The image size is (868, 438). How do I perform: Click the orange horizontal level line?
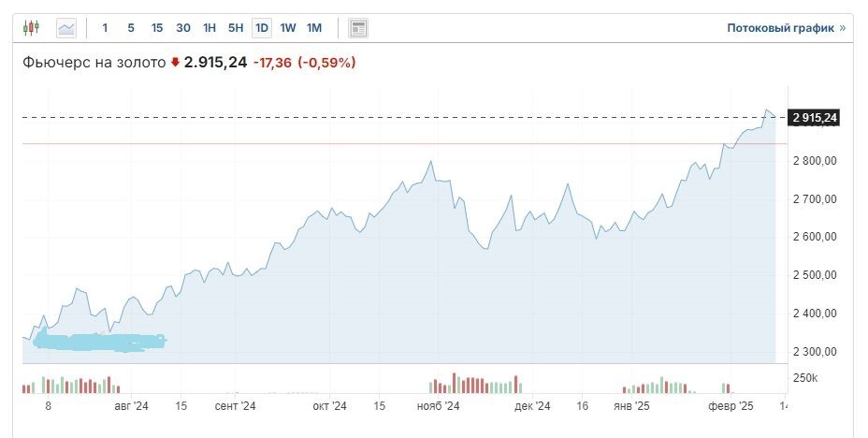coord(374,144)
